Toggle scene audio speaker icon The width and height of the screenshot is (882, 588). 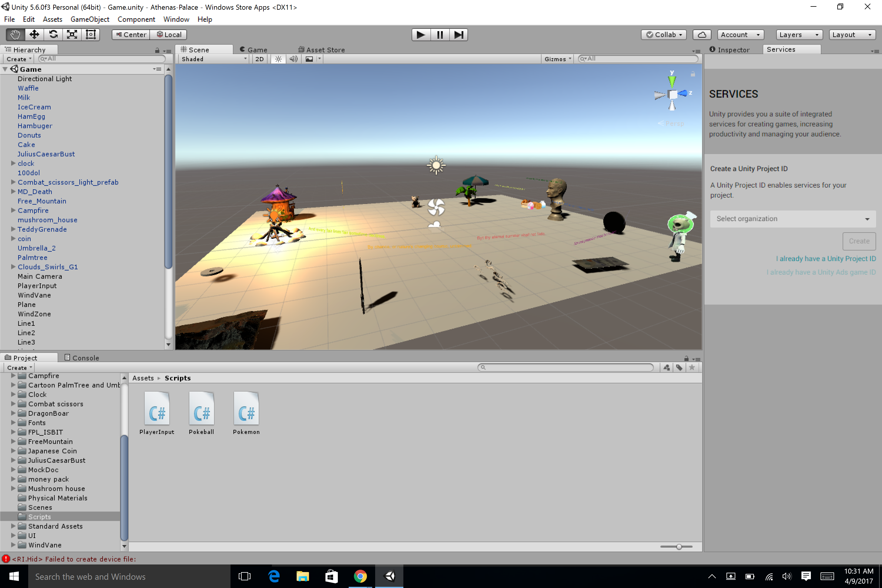point(293,59)
